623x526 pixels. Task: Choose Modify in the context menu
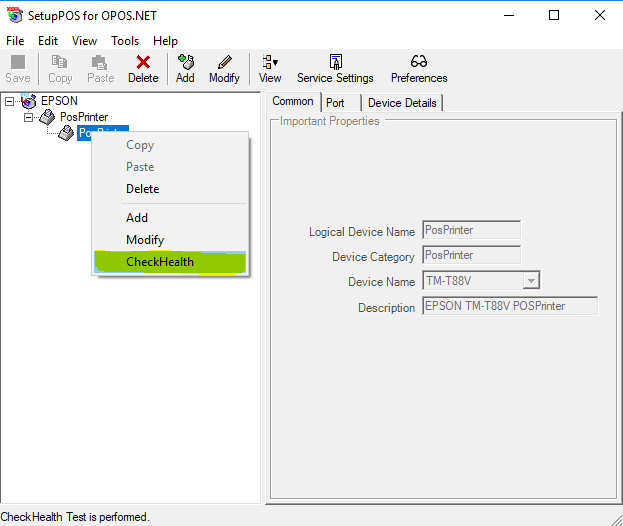point(170,240)
